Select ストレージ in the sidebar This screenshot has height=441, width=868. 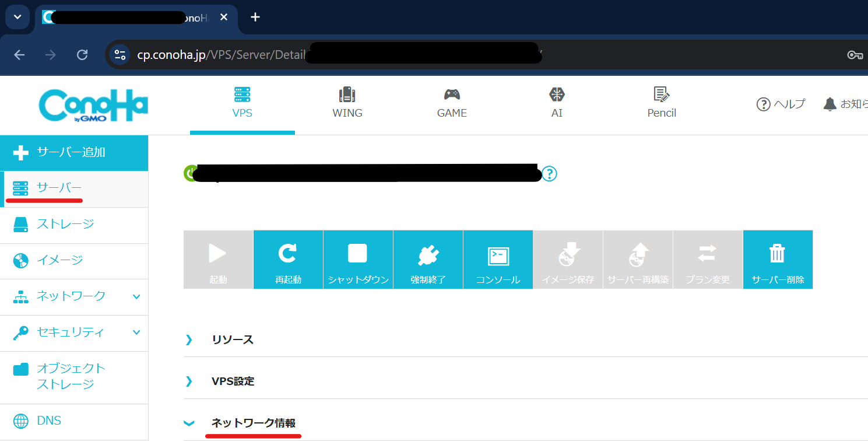[65, 225]
